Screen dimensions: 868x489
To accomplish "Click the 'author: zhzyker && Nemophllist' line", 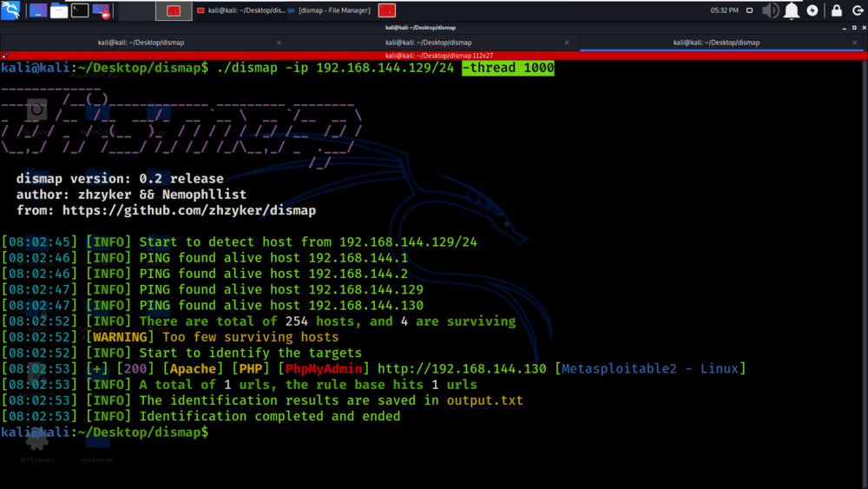I will 131,195.
